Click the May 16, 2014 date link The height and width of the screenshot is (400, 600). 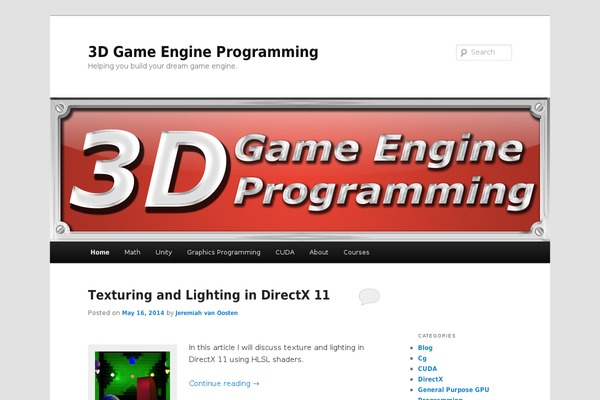tap(143, 313)
